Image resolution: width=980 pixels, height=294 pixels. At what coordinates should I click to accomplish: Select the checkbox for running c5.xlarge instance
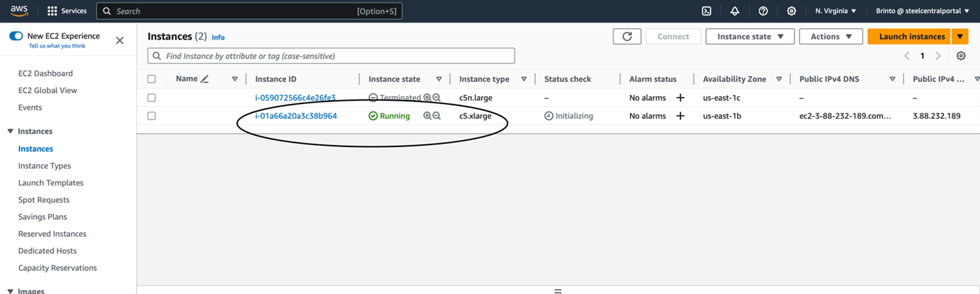click(151, 116)
